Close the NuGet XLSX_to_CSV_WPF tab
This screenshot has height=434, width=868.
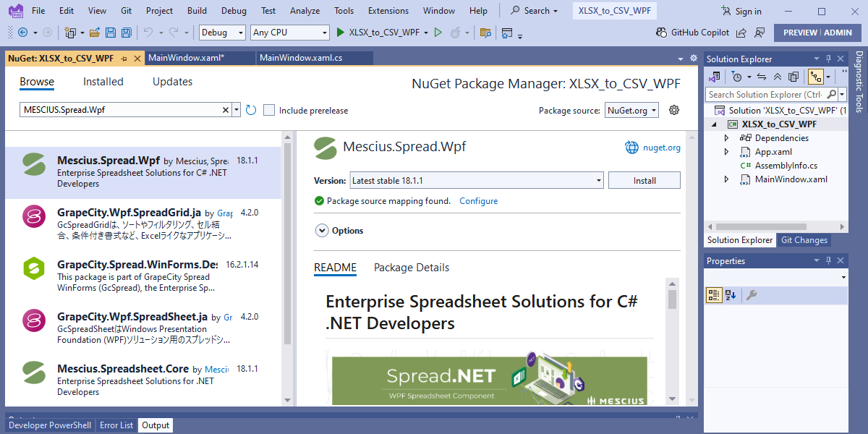137,59
